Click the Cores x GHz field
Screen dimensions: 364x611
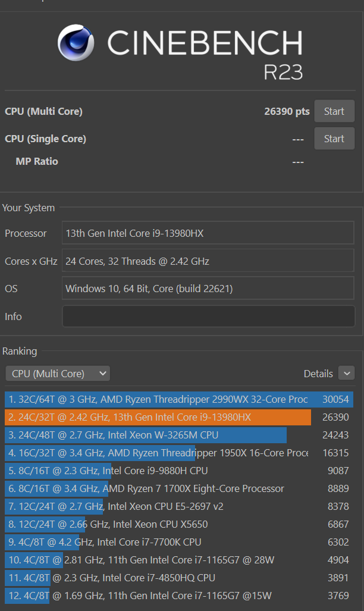[x=208, y=261]
